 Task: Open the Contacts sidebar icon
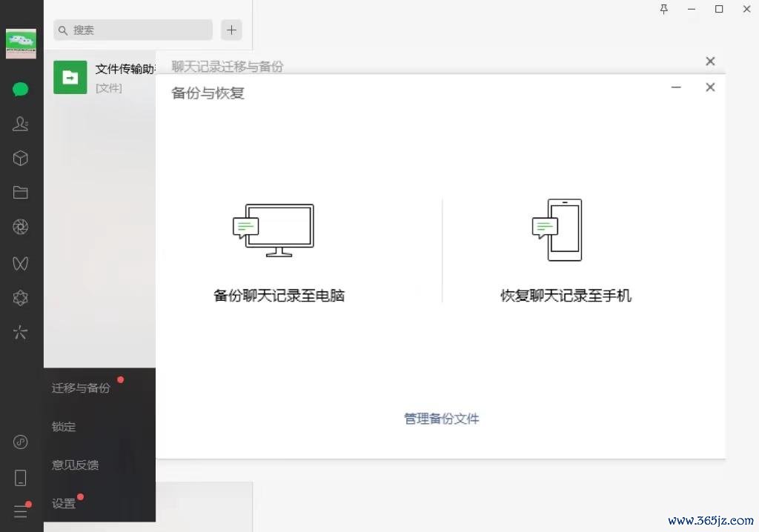pyautogui.click(x=20, y=124)
